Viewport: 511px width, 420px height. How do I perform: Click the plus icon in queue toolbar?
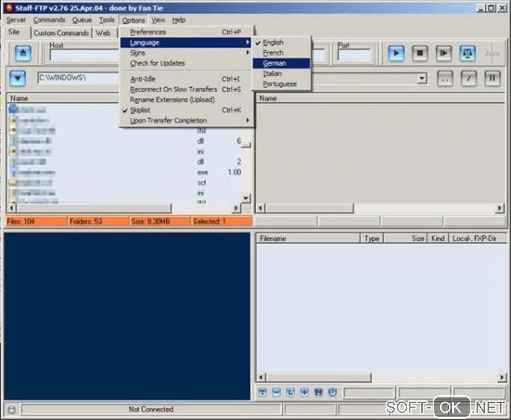[x=304, y=392]
